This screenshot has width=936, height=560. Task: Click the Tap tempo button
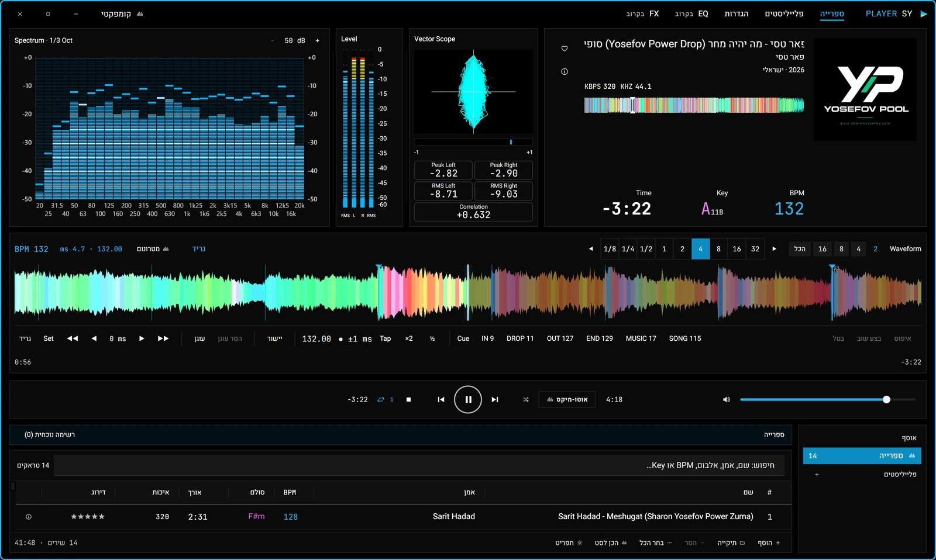(x=386, y=338)
